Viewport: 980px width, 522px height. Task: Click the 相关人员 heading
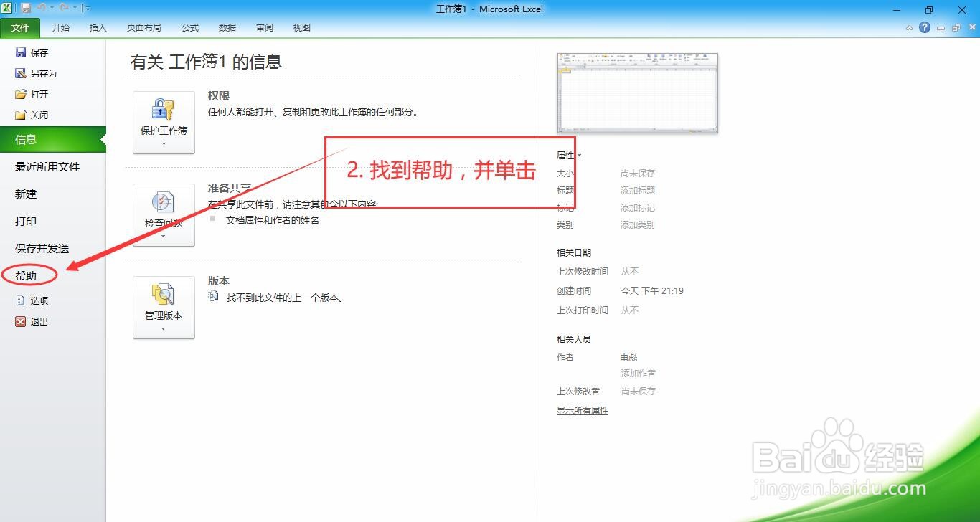pyautogui.click(x=574, y=339)
